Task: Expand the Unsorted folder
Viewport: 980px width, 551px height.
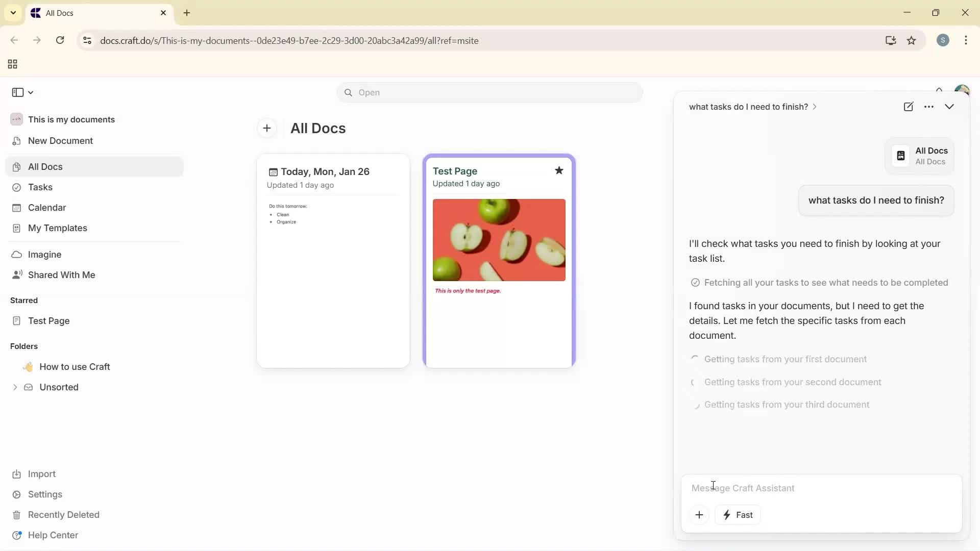Action: point(15,387)
